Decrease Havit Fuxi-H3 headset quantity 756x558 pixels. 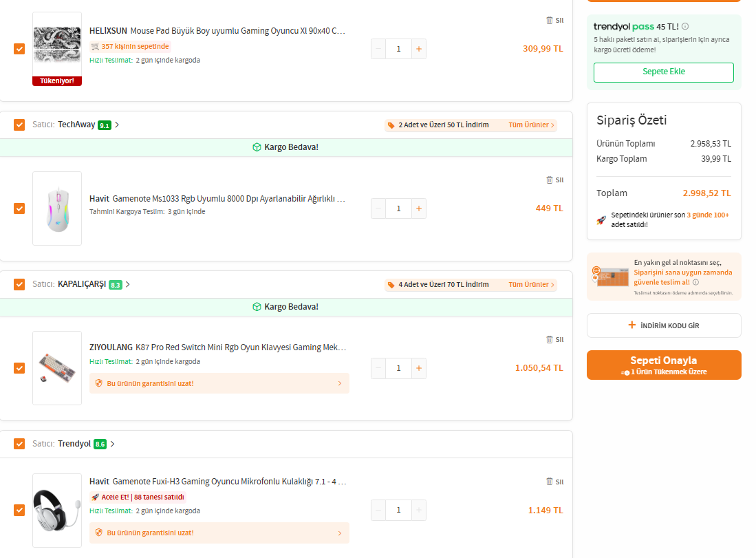(x=378, y=510)
